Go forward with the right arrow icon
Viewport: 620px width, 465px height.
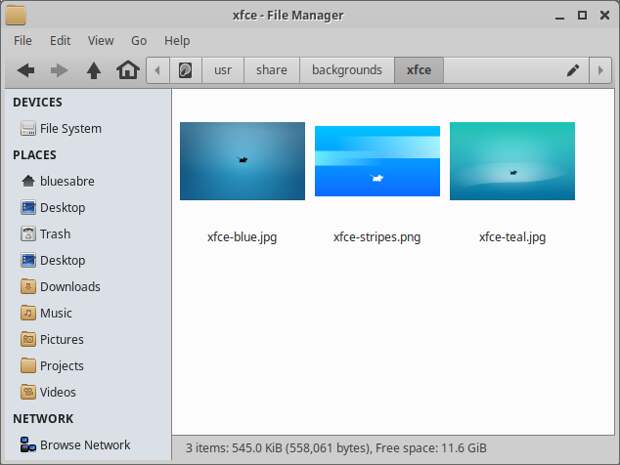pos(59,70)
